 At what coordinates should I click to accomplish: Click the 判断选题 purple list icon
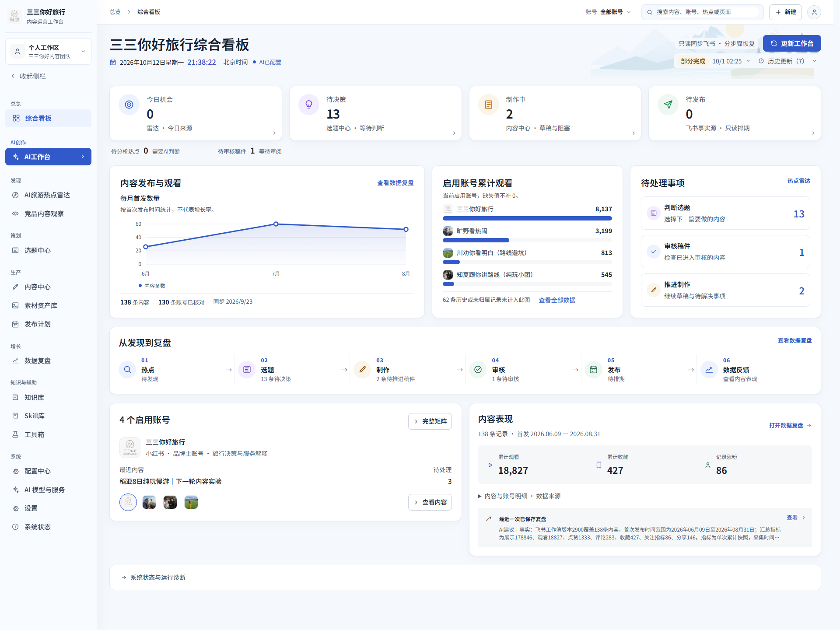click(653, 213)
